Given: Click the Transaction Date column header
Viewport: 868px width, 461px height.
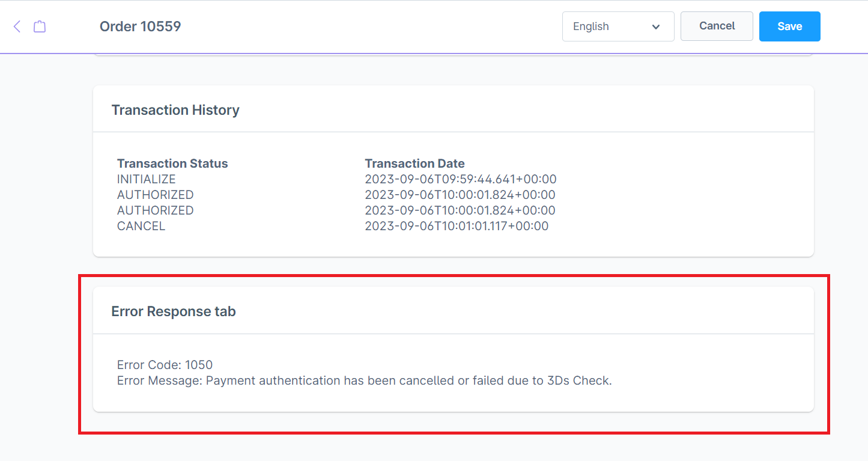Looking at the screenshot, I should 414,163.
